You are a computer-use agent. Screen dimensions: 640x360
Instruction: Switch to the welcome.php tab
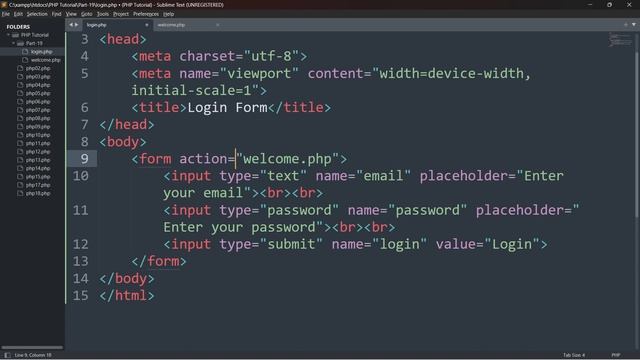click(x=188, y=25)
